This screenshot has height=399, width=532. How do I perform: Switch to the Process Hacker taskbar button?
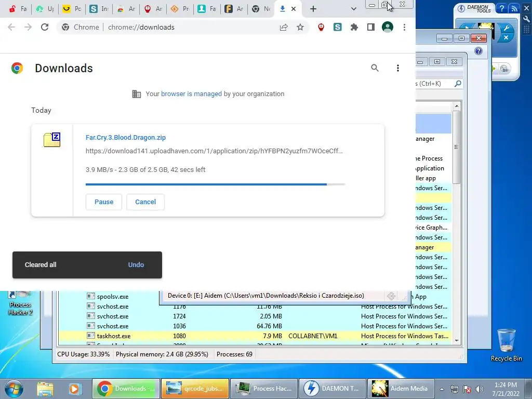(264, 389)
